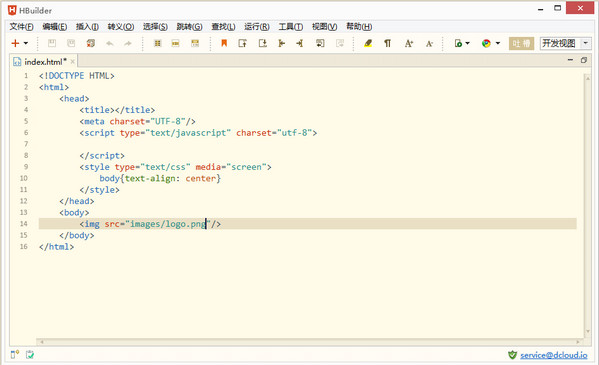The height and width of the screenshot is (365, 599).
Task: Click the DOCTYPE HTML line of code
Action: [76, 76]
